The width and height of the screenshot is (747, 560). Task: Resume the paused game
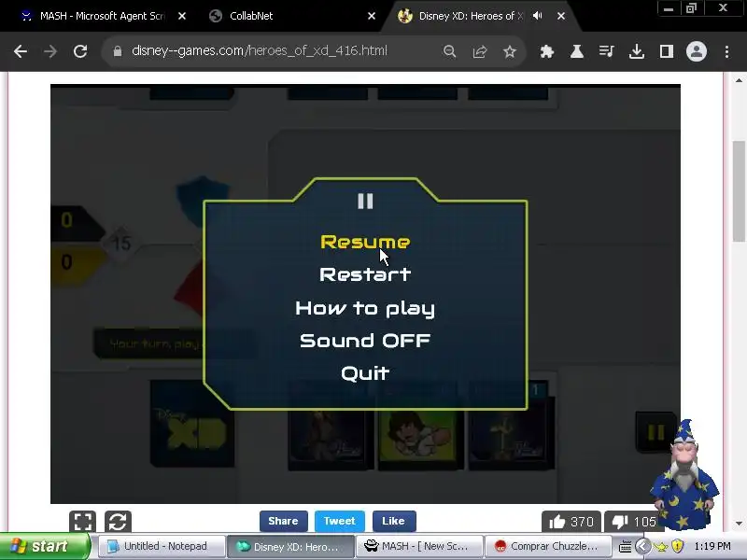(x=365, y=242)
